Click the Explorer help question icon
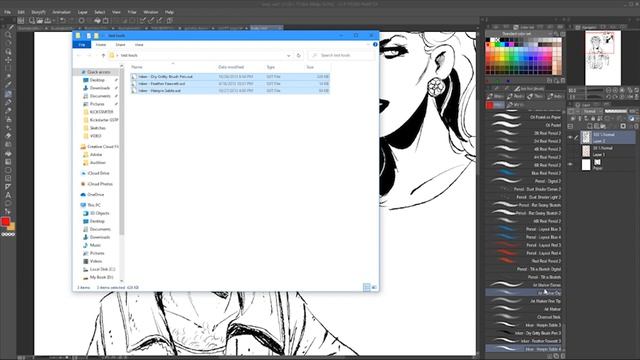 (x=375, y=44)
